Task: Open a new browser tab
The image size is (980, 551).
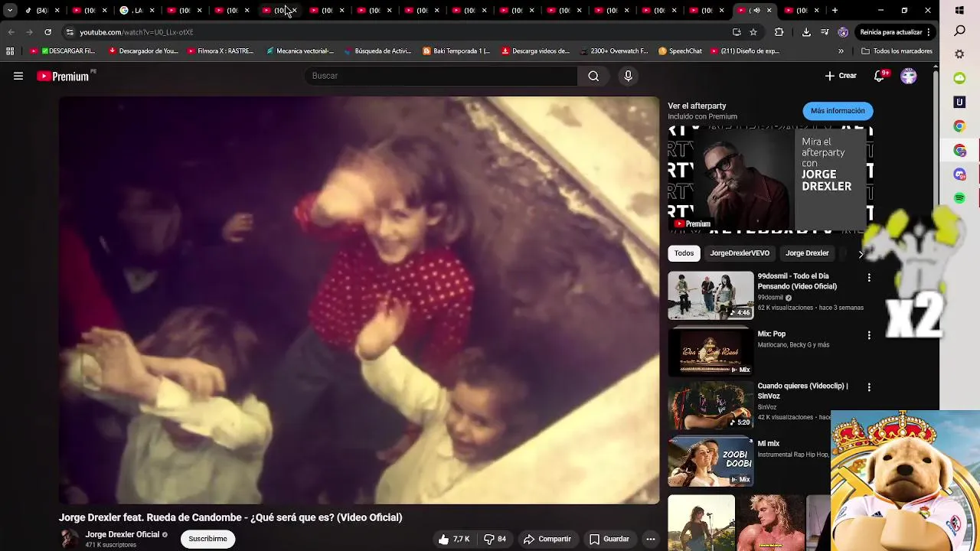Action: pos(835,11)
